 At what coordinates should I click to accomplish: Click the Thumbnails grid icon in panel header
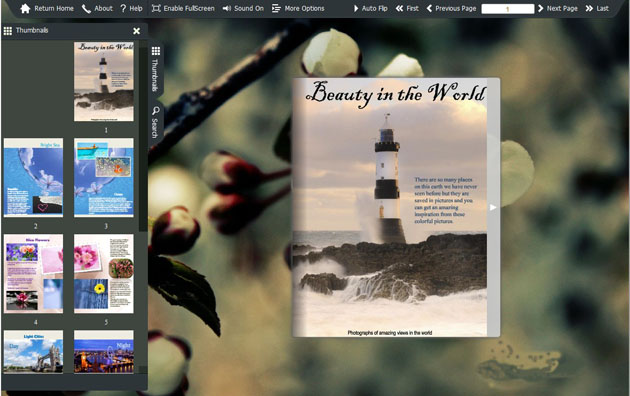point(8,31)
